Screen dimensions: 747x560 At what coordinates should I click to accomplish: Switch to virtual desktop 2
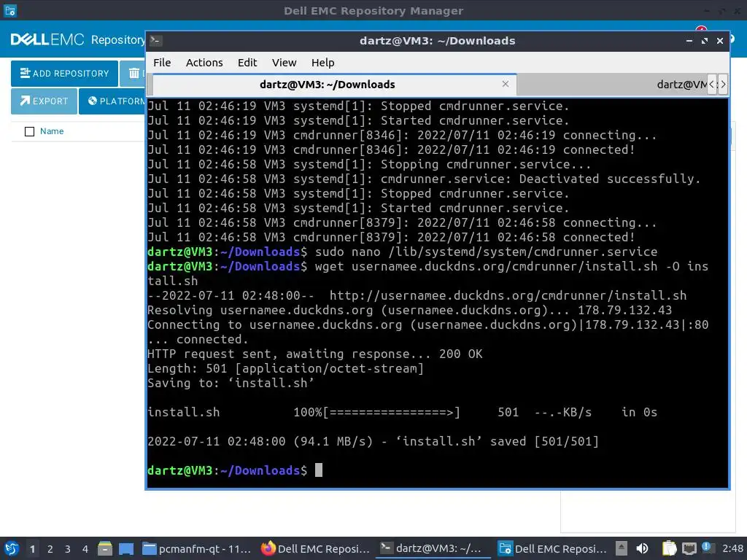[x=50, y=548]
